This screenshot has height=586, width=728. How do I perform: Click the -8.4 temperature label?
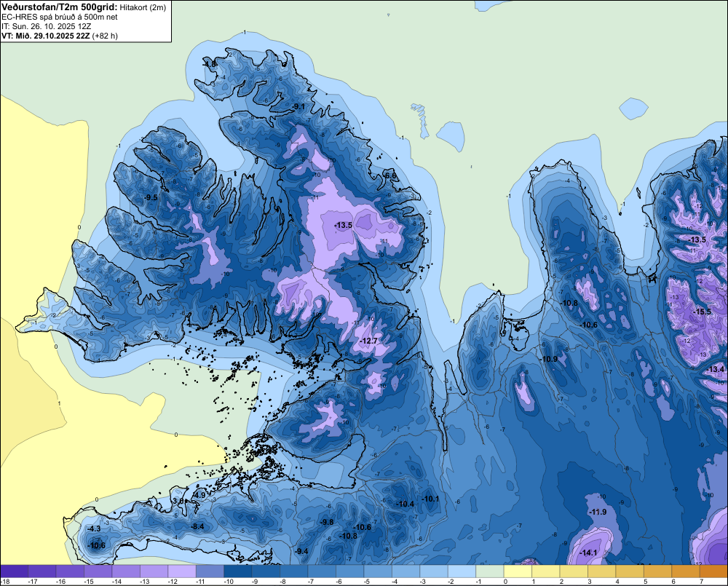197,526
